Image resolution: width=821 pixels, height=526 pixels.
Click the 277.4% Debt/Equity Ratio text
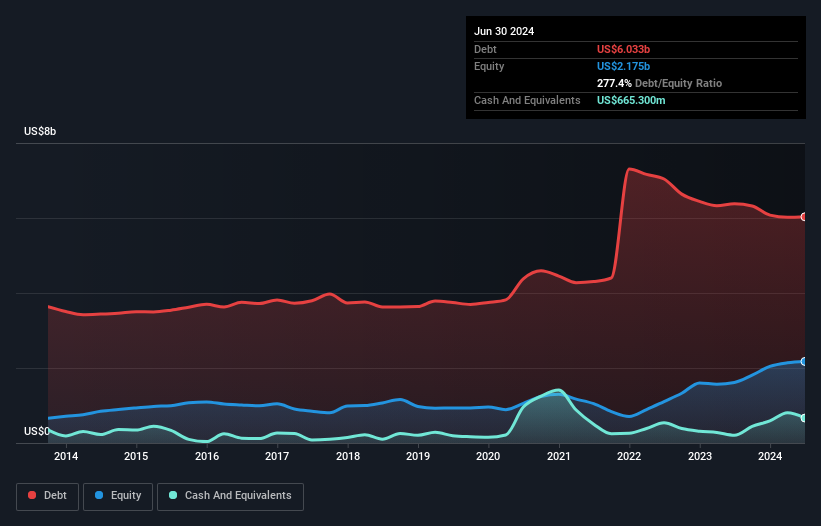tap(659, 83)
